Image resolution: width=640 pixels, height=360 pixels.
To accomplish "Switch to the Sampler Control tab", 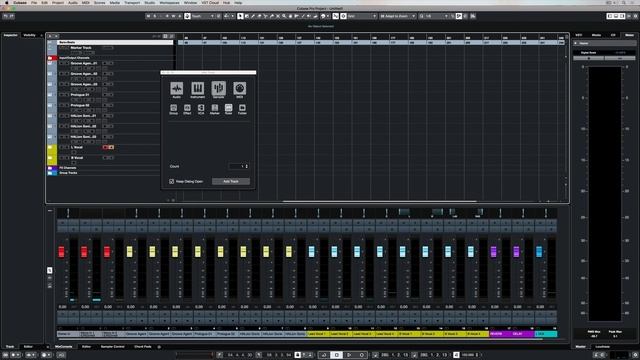I will pyautogui.click(x=113, y=347).
